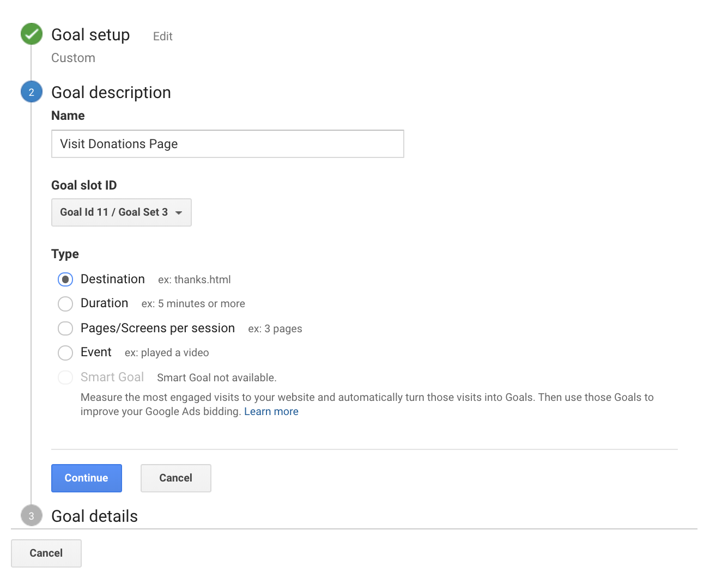Click the Goal setup heading
This screenshot has height=585, width=728.
point(90,35)
